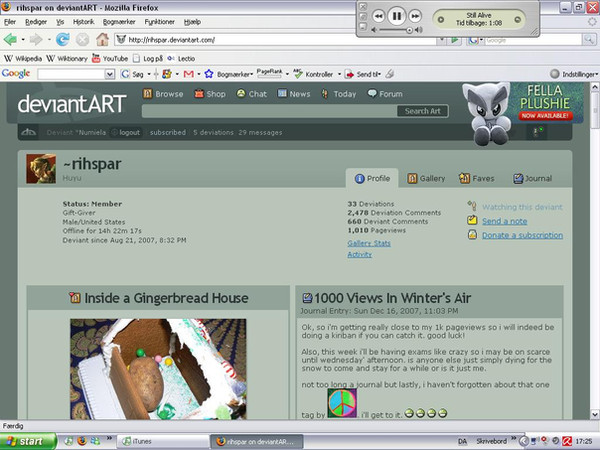Click the URL address bar
600x450 pixels.
click(276, 39)
